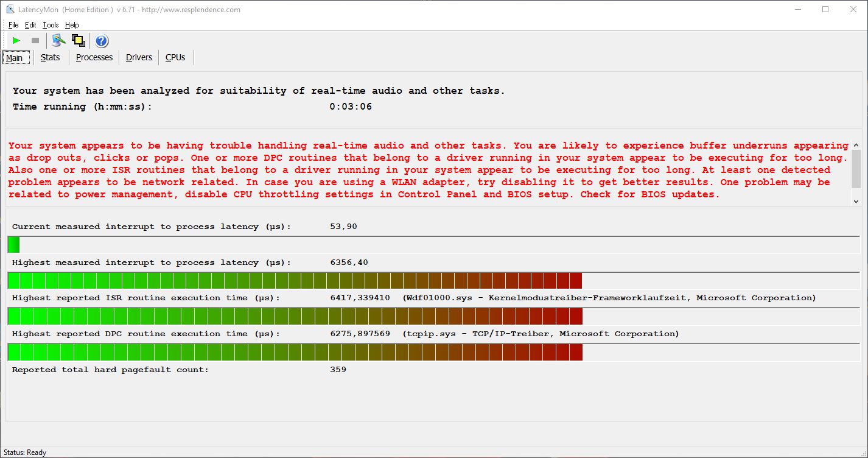Click the overlapping windows toolbar icon

78,41
